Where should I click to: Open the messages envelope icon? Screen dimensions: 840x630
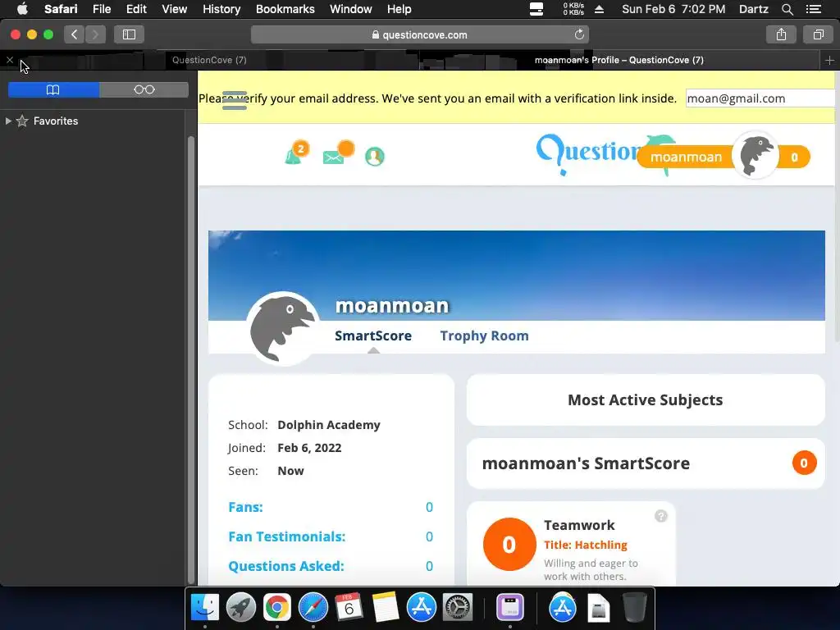(338, 153)
